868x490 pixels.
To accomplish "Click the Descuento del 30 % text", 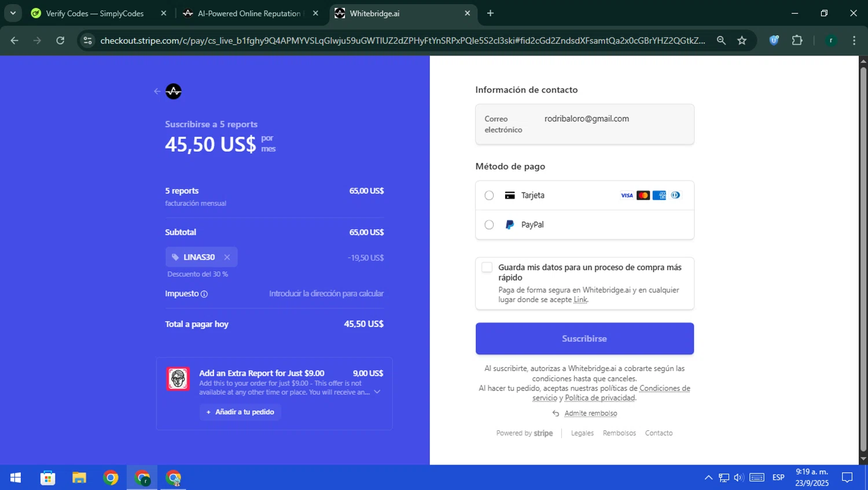I will [197, 274].
